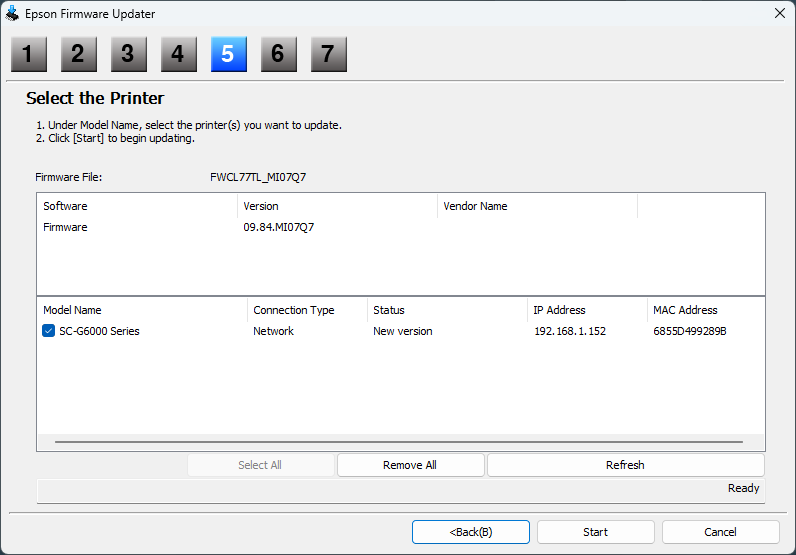Close the Epson Firmware Updater window
This screenshot has height=555, width=796.
(x=780, y=13)
